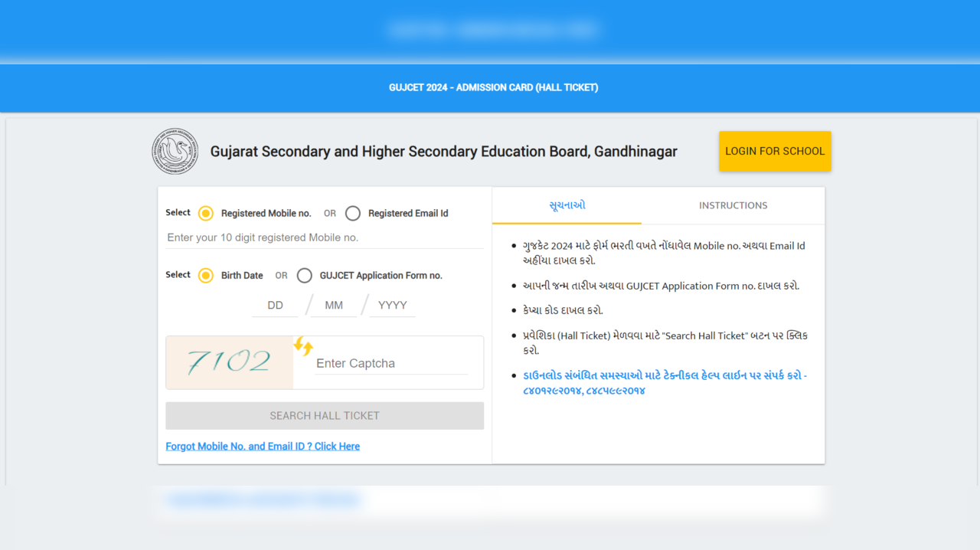Screen dimensions: 980x550
Task: Open the સૂચનાઓ tab
Action: point(566,205)
